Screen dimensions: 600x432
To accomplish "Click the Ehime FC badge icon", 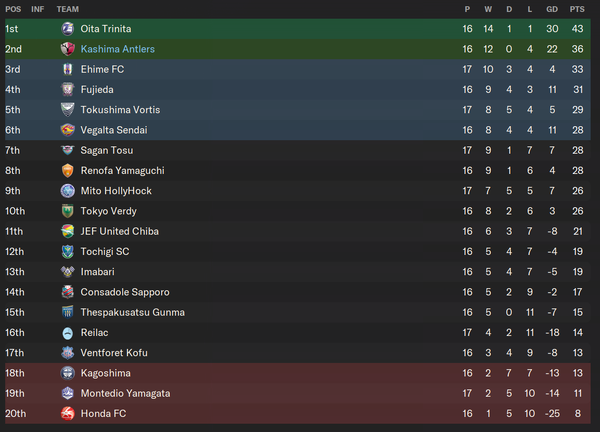I will coord(68,69).
